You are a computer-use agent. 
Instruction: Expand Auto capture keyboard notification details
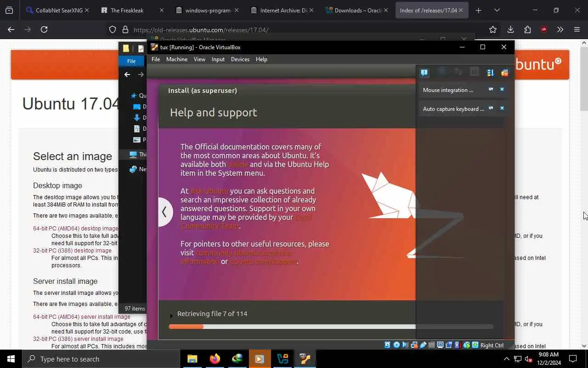tap(491, 108)
